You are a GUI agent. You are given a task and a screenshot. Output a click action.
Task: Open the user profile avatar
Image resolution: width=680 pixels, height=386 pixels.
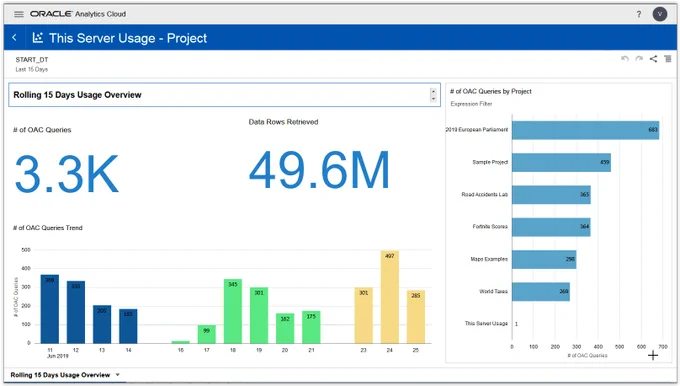tap(660, 14)
